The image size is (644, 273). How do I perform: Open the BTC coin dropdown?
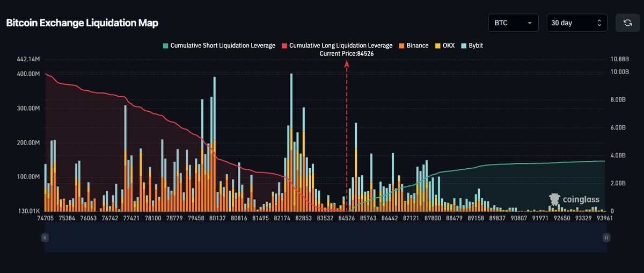[x=513, y=23]
